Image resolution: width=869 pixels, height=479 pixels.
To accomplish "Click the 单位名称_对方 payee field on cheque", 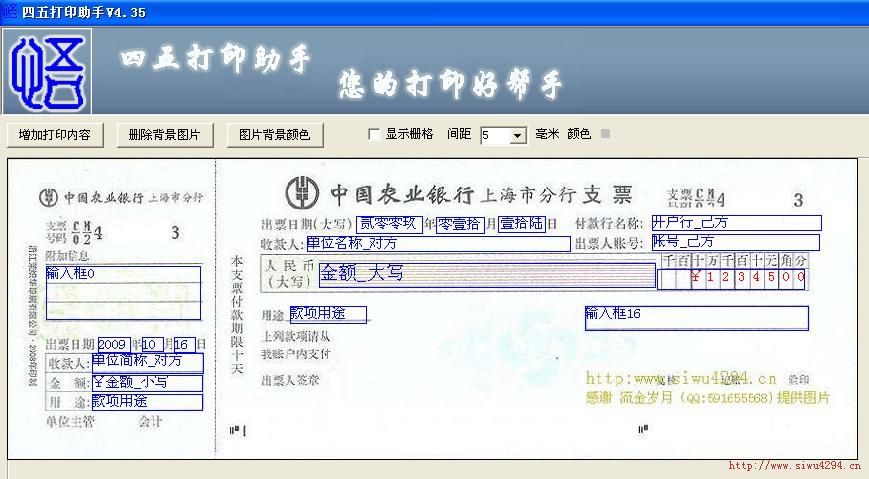I will tap(438, 243).
